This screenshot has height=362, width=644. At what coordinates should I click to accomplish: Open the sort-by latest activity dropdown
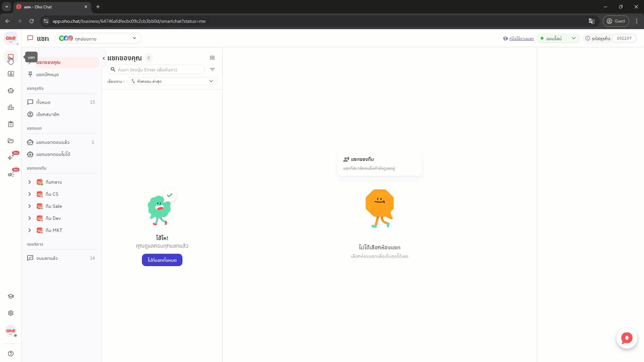[x=172, y=81]
